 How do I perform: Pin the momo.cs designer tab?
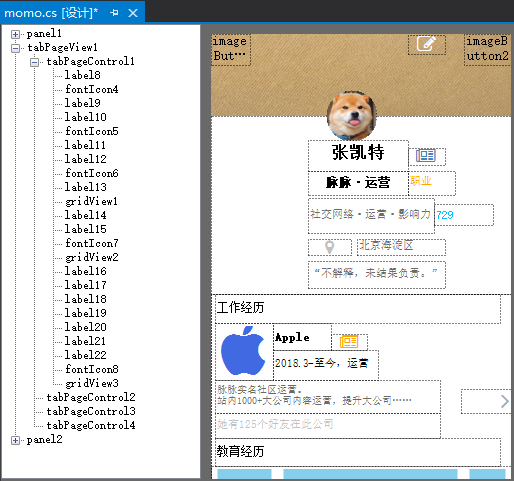tap(114, 13)
